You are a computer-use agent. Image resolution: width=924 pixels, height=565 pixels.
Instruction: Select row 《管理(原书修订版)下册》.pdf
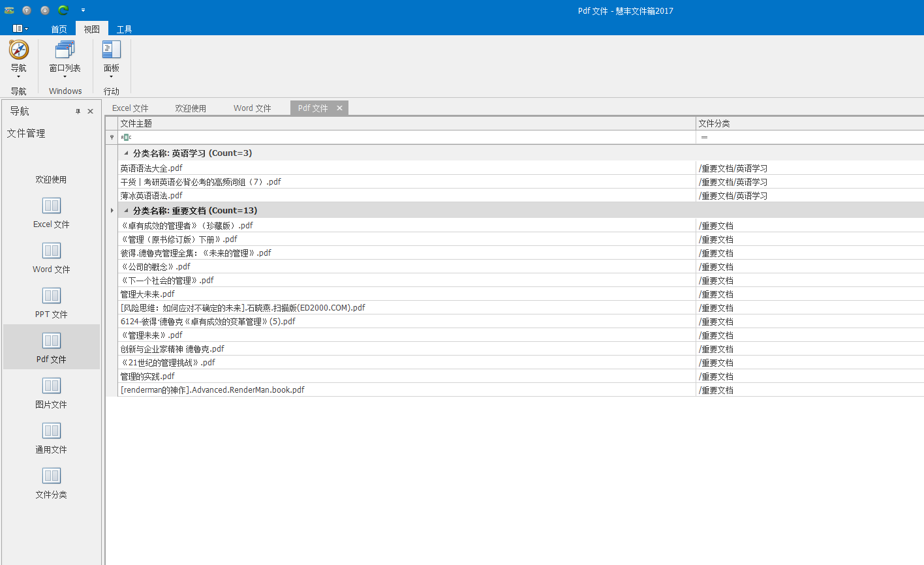coord(407,239)
